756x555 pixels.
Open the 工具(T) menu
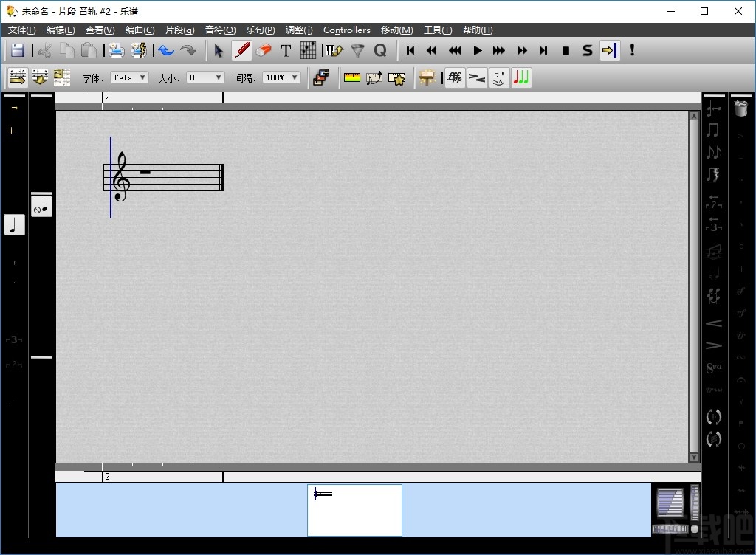click(437, 30)
